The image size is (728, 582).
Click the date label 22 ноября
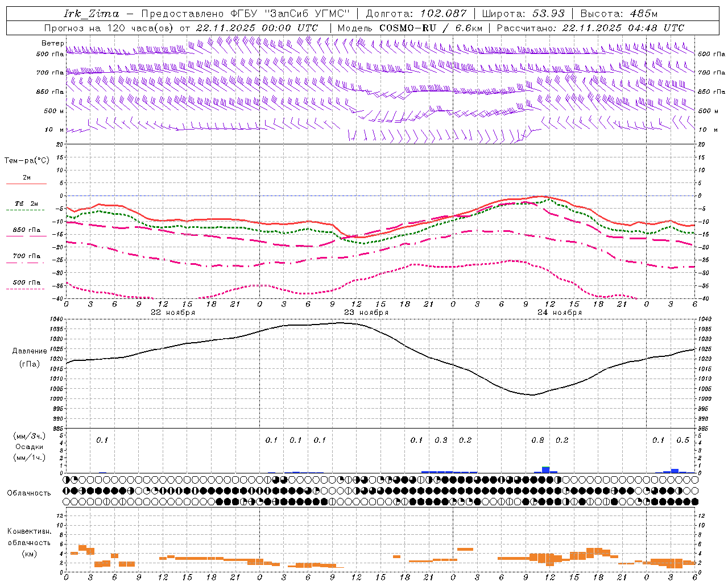[172, 313]
